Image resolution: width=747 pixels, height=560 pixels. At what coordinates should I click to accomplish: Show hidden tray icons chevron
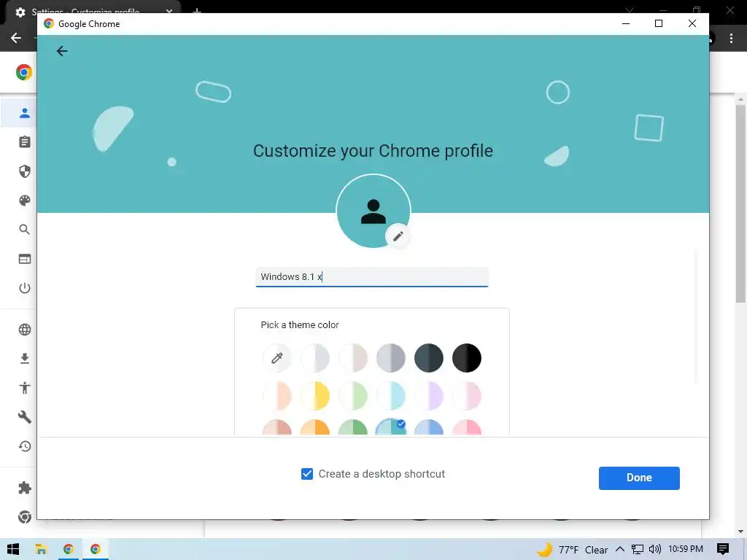620,550
